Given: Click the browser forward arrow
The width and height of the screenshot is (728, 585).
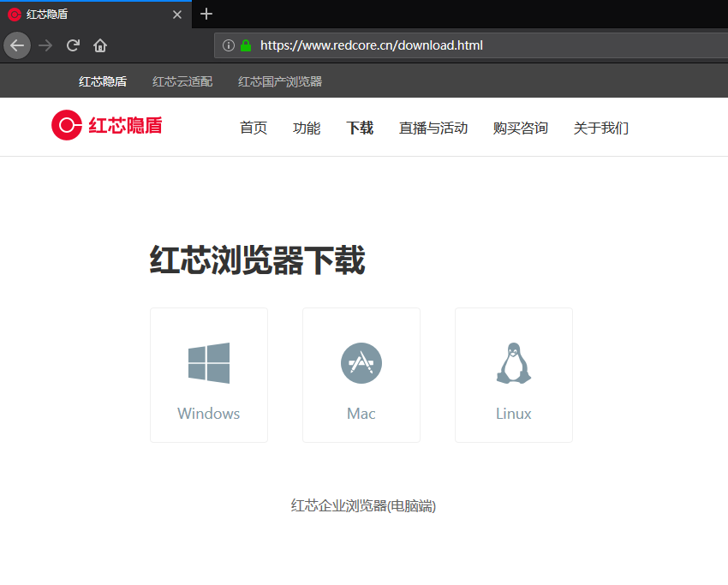Looking at the screenshot, I should [45, 45].
